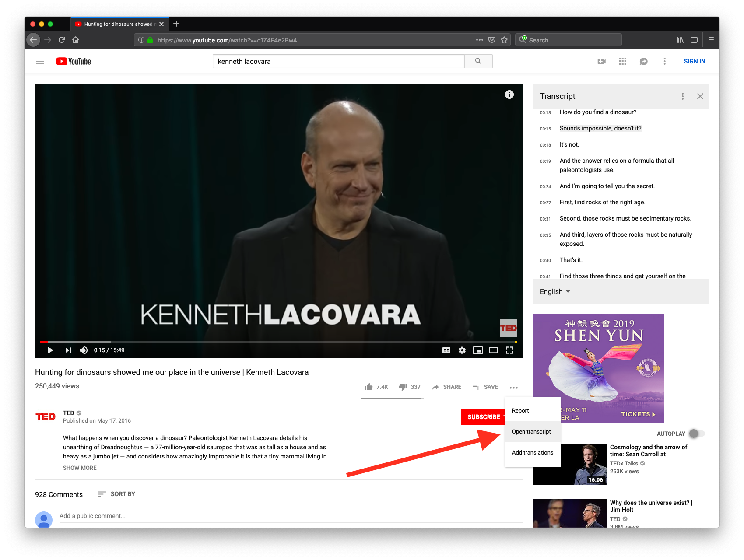The height and width of the screenshot is (560, 744).
Task: Click the Firefox Search box
Action: (569, 40)
